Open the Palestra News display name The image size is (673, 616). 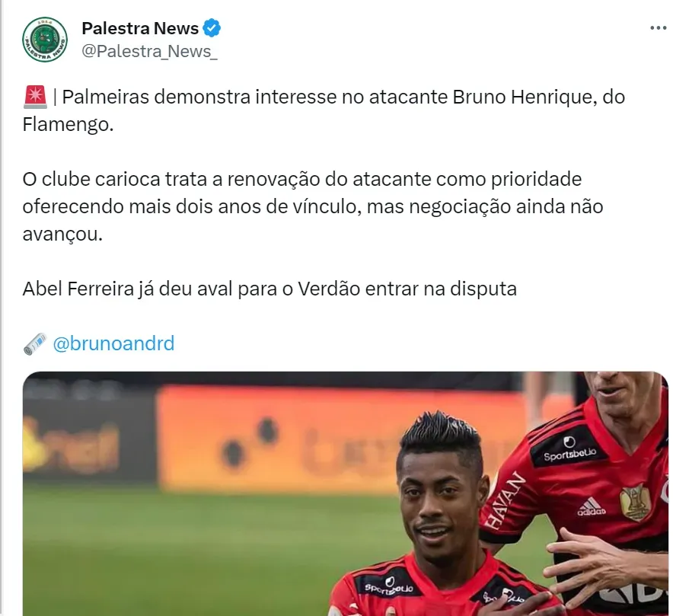coord(140,28)
